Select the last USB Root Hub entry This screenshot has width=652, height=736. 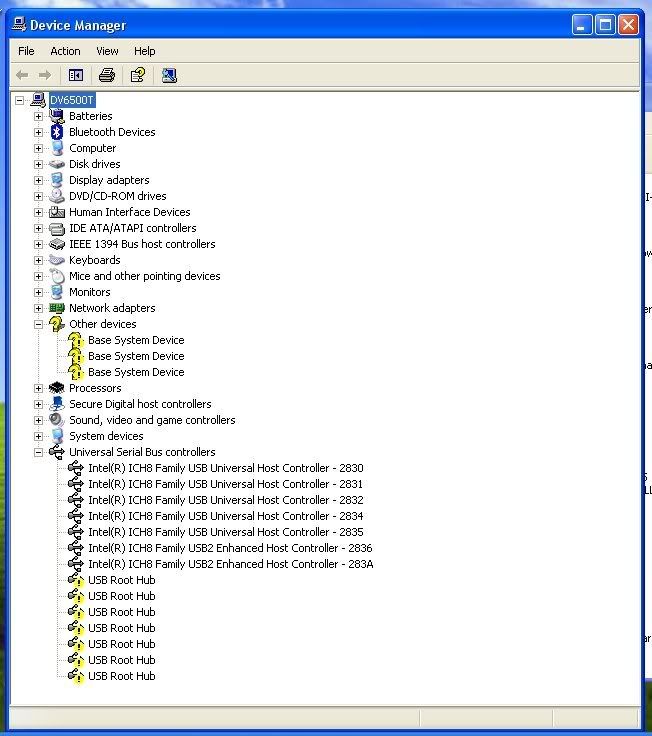click(122, 676)
